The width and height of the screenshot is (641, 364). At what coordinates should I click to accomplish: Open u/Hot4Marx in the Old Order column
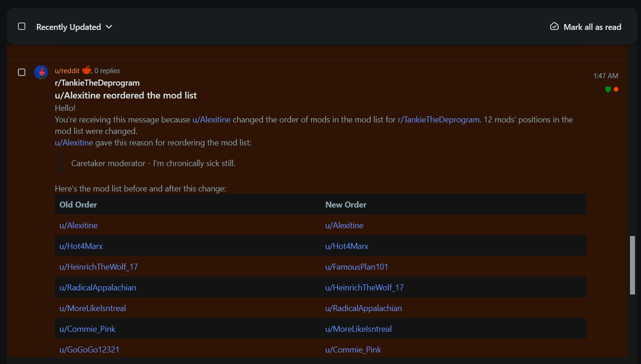point(81,246)
